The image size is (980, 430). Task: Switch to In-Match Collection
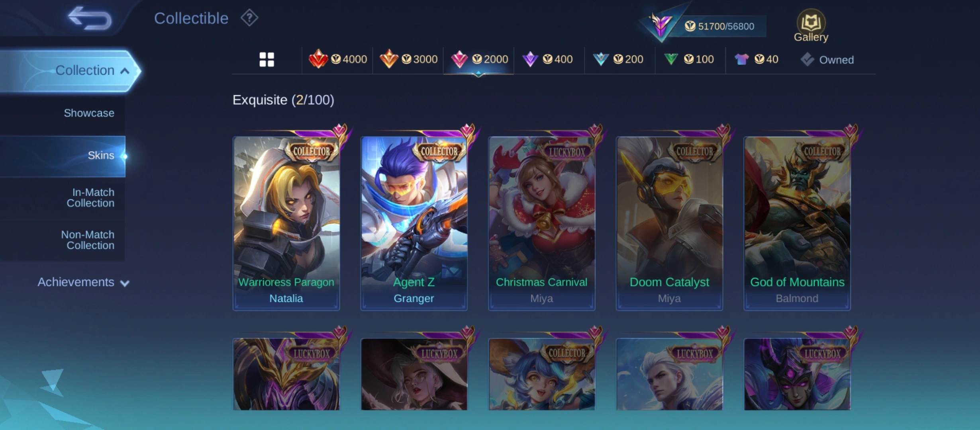click(x=90, y=197)
